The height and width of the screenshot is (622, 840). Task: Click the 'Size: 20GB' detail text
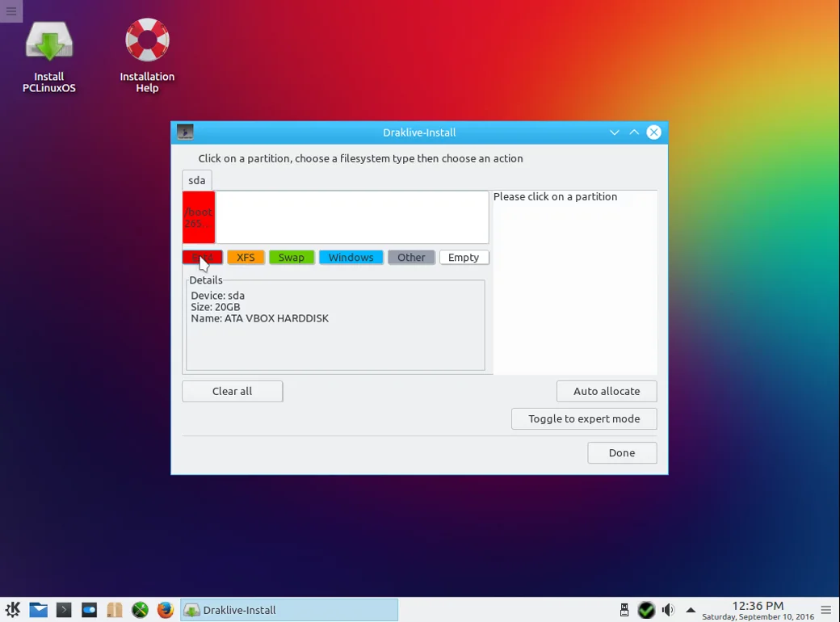click(x=216, y=307)
